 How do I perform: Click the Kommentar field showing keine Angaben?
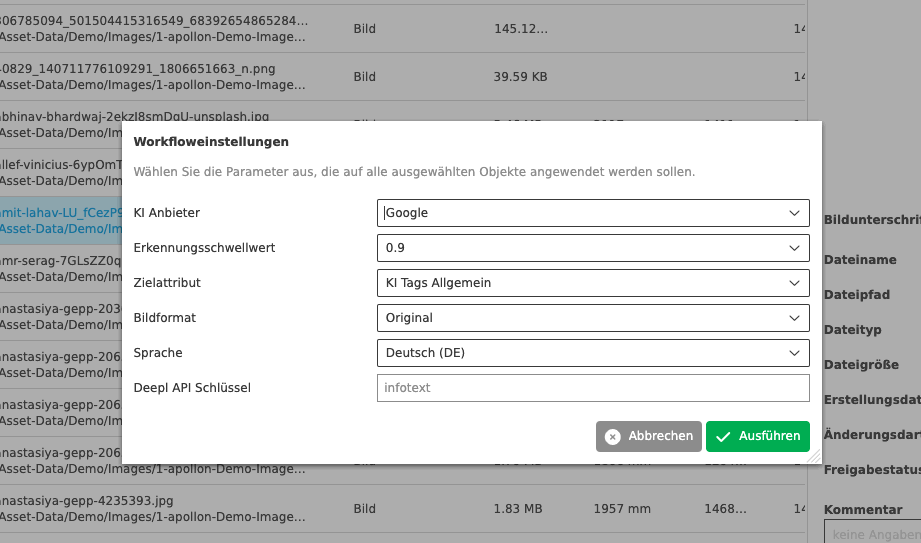[x=871, y=533]
